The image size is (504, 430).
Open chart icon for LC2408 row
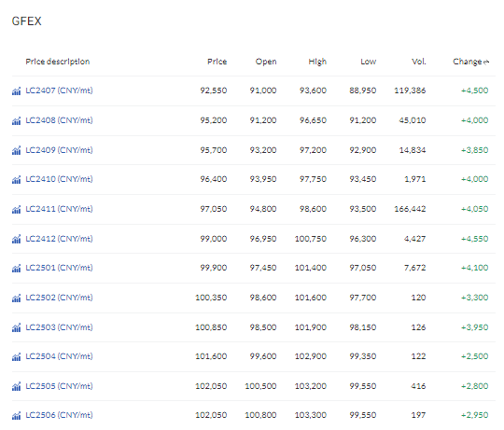point(17,121)
